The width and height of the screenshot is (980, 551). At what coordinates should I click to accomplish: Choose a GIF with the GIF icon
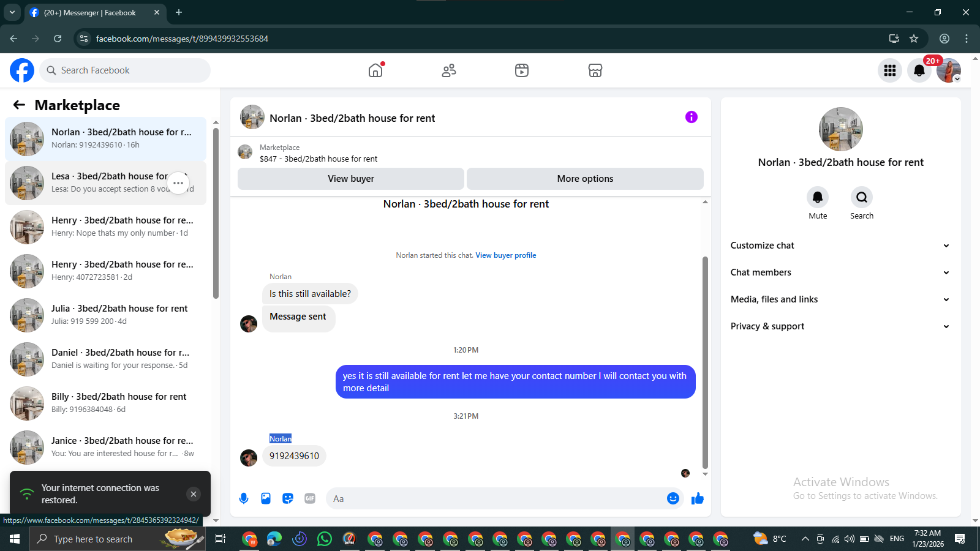coord(310,498)
